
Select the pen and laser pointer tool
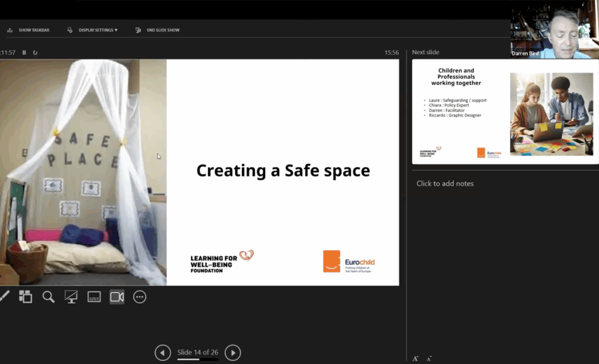(4, 297)
